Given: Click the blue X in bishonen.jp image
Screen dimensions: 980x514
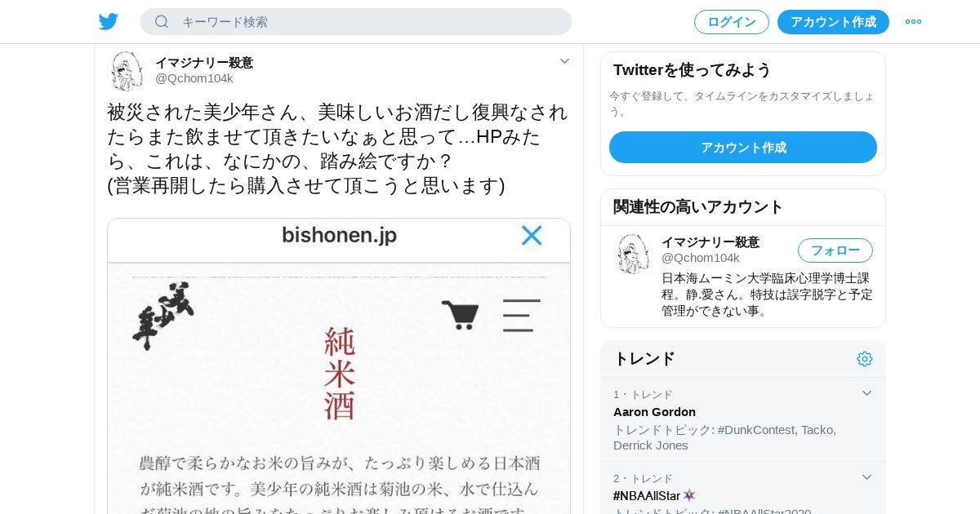Looking at the screenshot, I should coord(532,236).
